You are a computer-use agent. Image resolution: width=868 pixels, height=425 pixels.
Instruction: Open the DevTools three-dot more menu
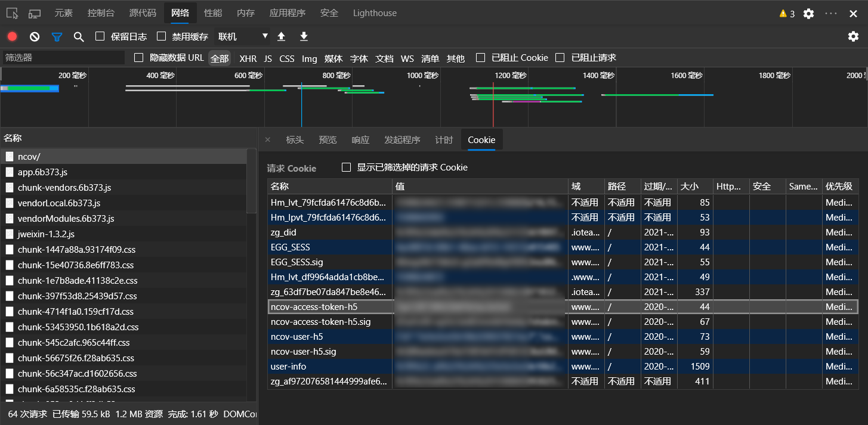tap(831, 13)
